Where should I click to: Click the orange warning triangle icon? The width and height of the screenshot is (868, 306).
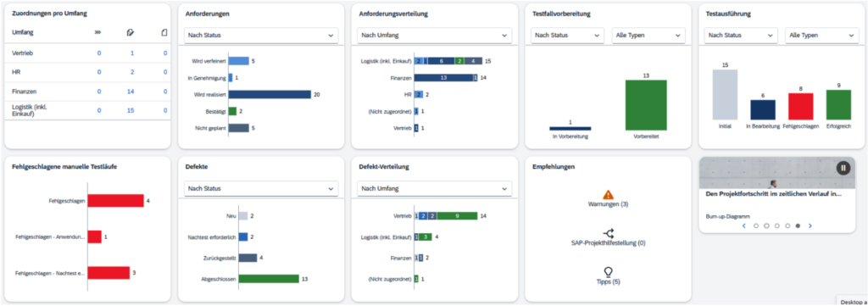point(608,194)
